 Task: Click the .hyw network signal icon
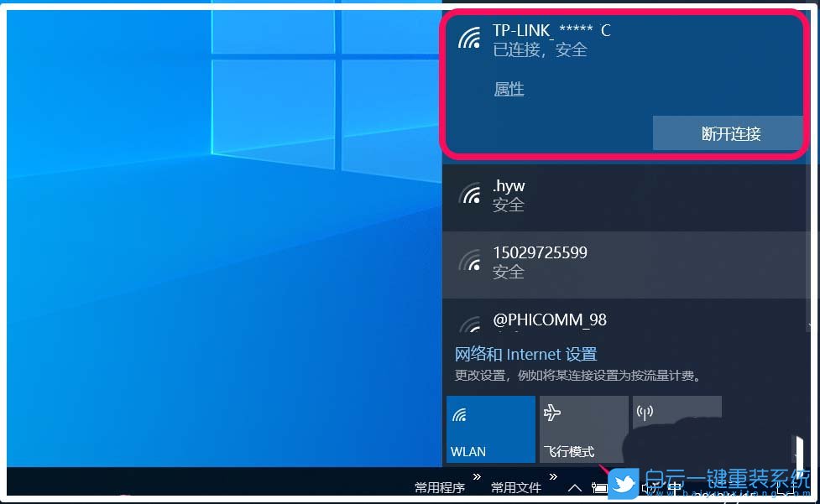(x=471, y=195)
